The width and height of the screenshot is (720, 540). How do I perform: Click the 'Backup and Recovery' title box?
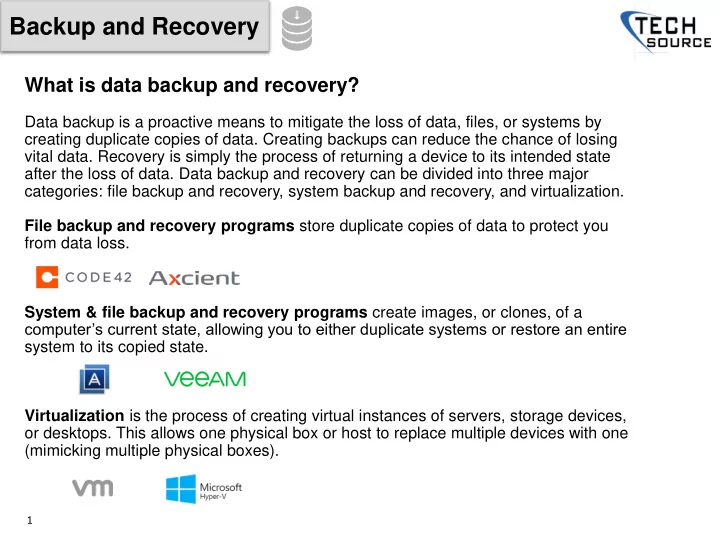135,27
